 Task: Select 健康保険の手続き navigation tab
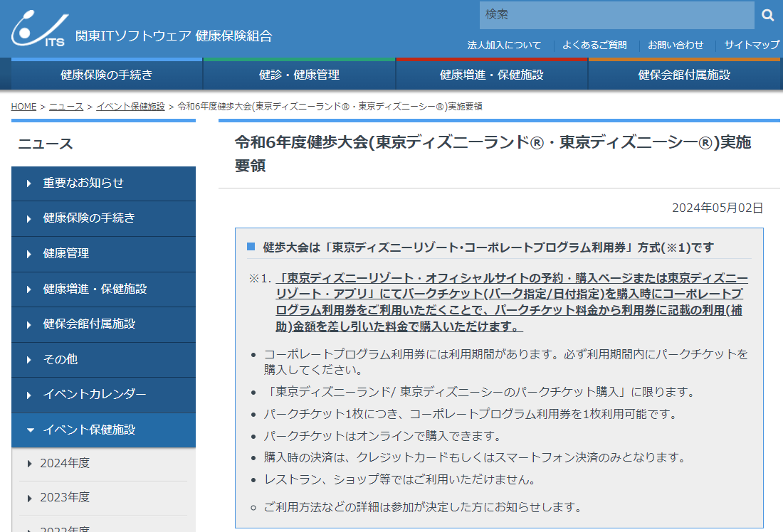pyautogui.click(x=107, y=75)
